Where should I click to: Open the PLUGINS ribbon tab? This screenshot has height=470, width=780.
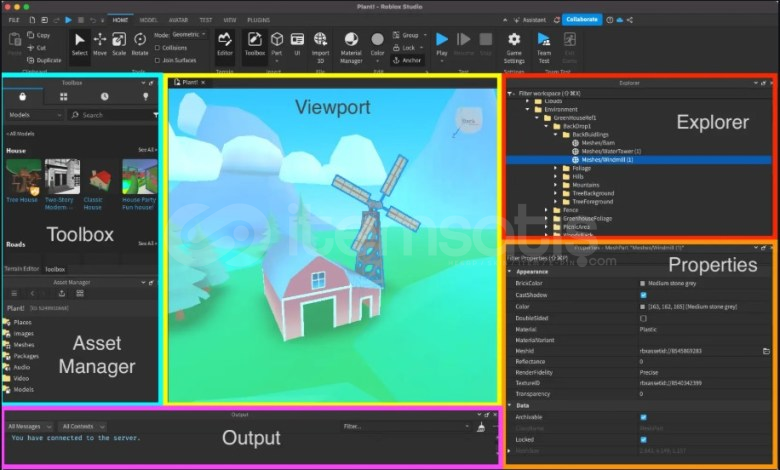point(258,20)
